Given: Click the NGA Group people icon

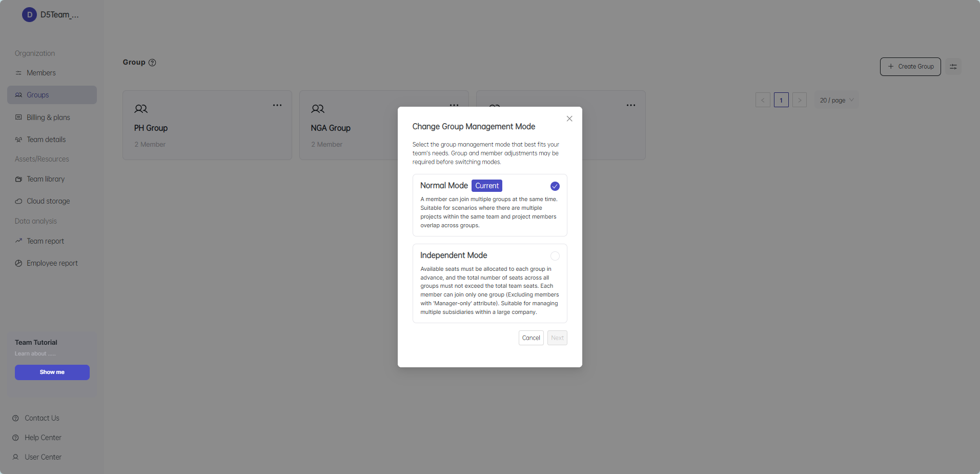Looking at the screenshot, I should coord(318,109).
